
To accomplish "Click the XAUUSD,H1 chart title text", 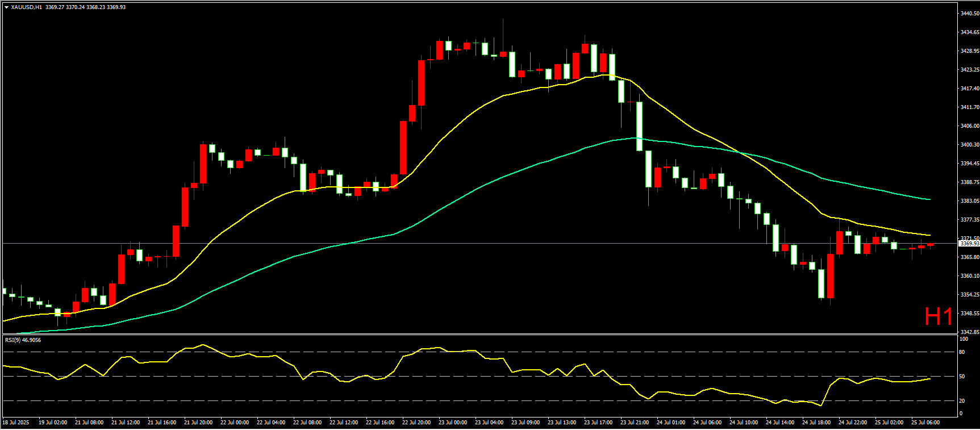I will (27, 7).
